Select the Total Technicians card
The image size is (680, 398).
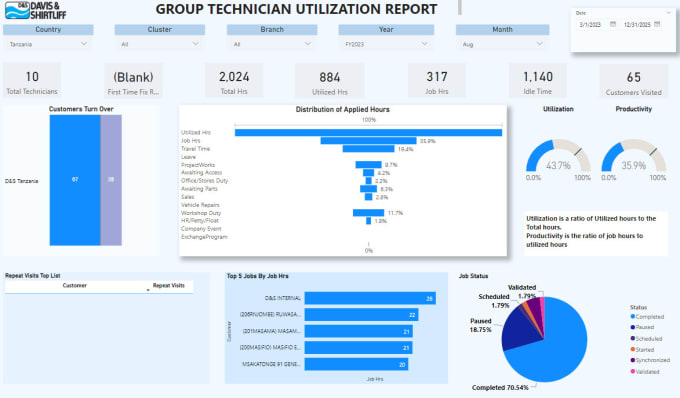(32, 80)
